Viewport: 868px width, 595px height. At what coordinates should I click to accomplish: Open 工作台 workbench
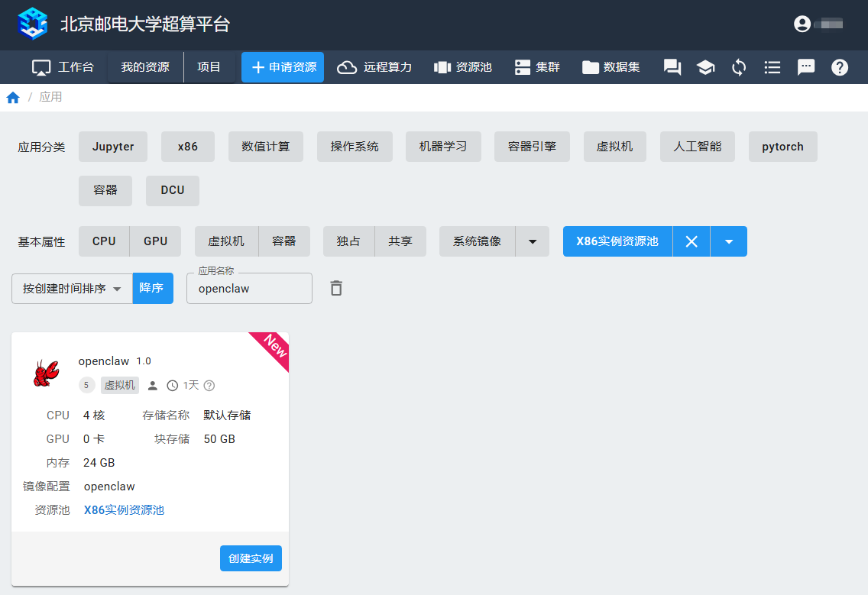[x=63, y=67]
